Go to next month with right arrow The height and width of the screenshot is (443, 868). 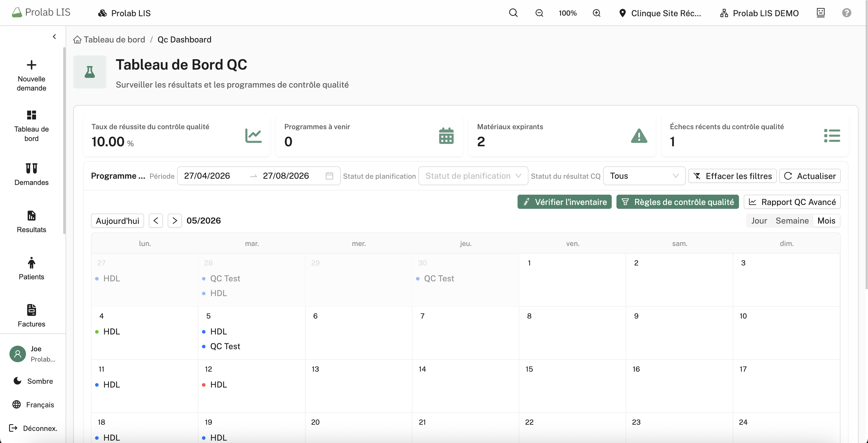tap(174, 221)
